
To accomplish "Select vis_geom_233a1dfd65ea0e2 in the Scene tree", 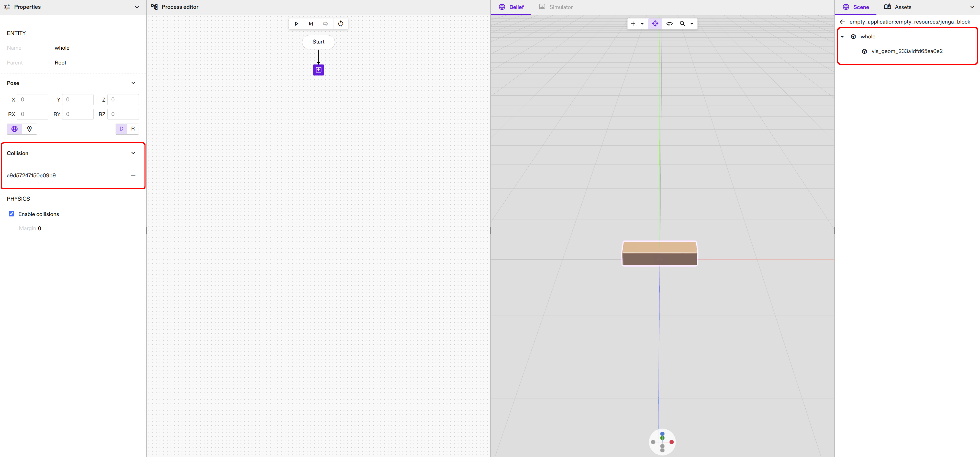I will pos(907,51).
